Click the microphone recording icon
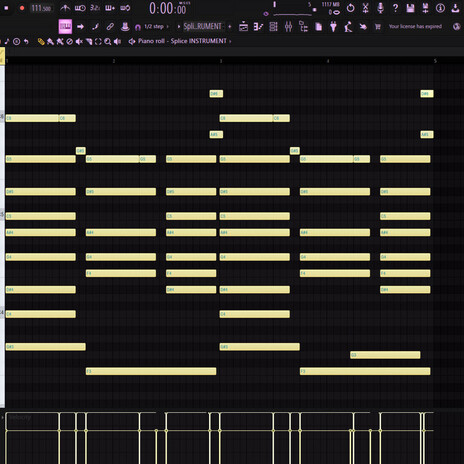 point(380,8)
